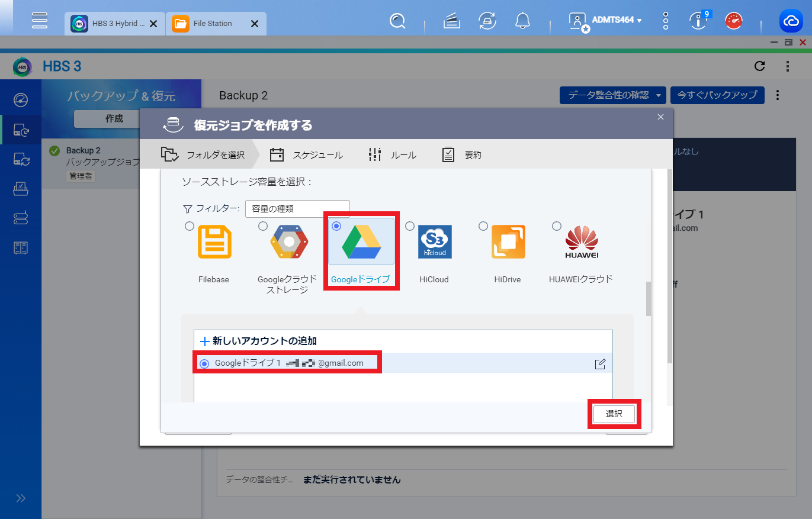The height and width of the screenshot is (519, 812).
Task: Open the 容量の種類 filter dropdown
Action: tap(297, 208)
